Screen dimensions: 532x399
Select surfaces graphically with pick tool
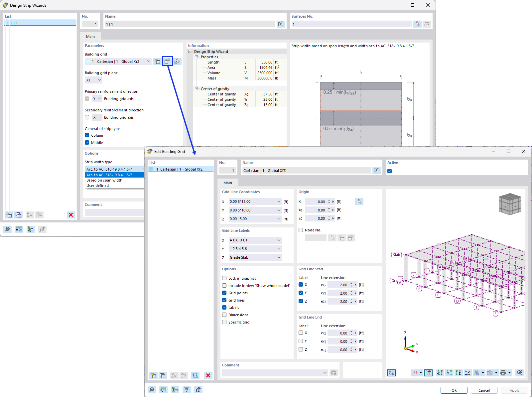(x=417, y=24)
